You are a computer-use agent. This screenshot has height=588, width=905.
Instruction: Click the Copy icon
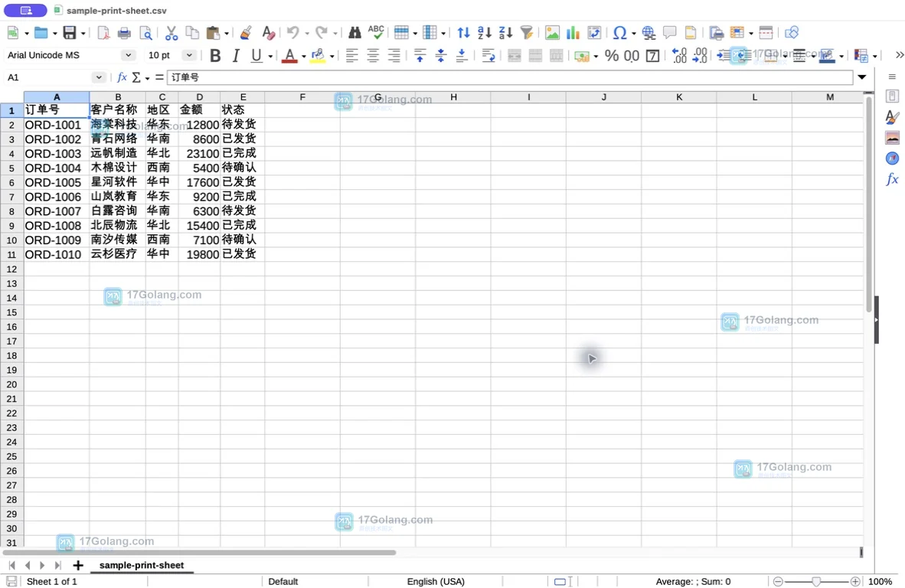192,33
